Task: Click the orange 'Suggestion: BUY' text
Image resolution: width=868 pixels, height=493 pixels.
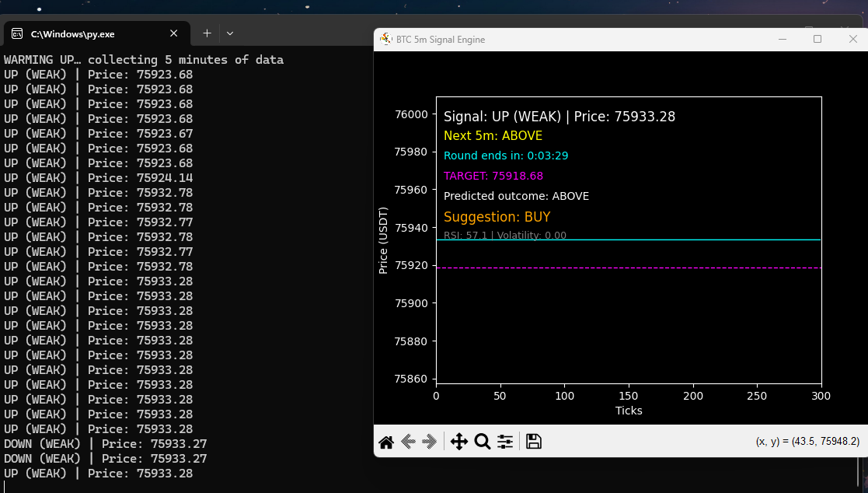Action: (497, 217)
